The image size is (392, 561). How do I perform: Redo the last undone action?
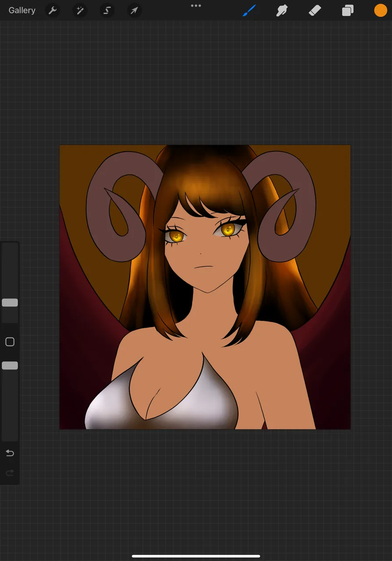[x=10, y=473]
